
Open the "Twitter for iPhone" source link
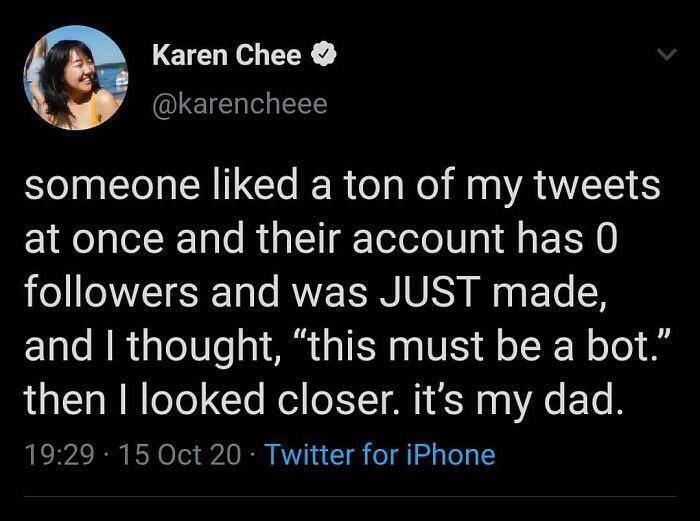pyautogui.click(x=380, y=455)
